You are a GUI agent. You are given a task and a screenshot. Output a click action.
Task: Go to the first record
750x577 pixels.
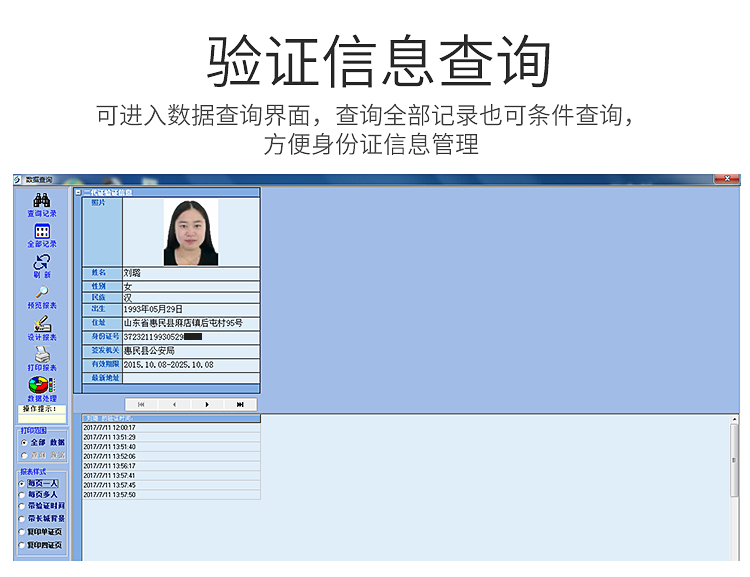click(141, 405)
